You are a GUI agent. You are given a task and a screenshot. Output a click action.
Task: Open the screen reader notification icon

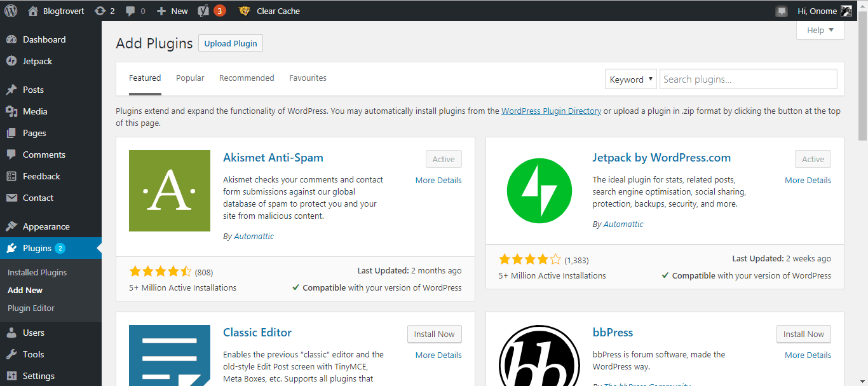[782, 11]
